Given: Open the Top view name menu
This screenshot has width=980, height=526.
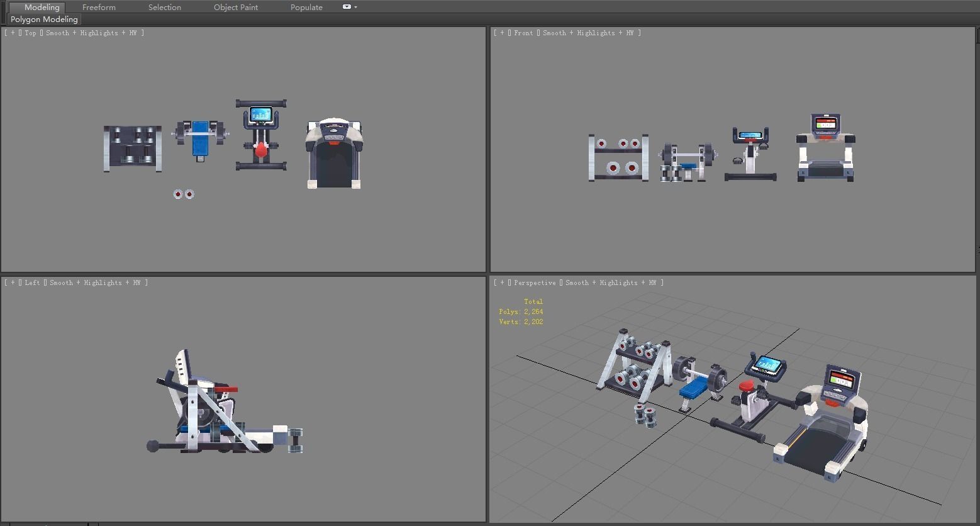Looking at the screenshot, I should tap(30, 33).
